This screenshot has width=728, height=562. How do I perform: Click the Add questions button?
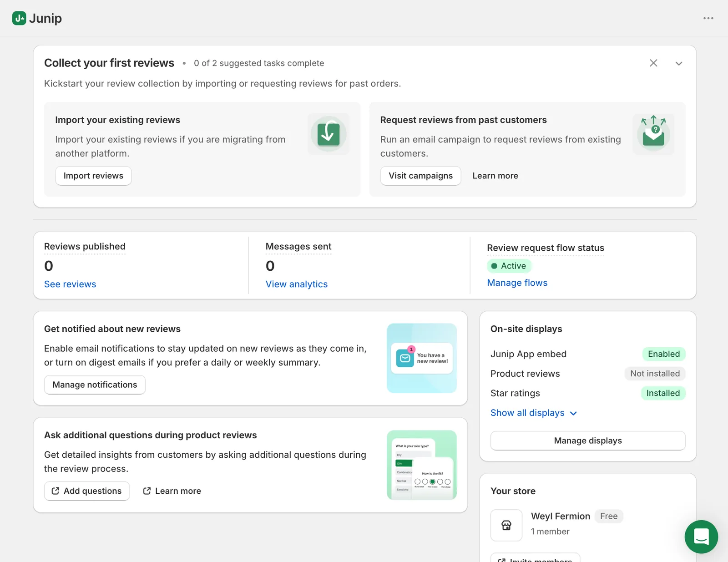click(x=87, y=491)
